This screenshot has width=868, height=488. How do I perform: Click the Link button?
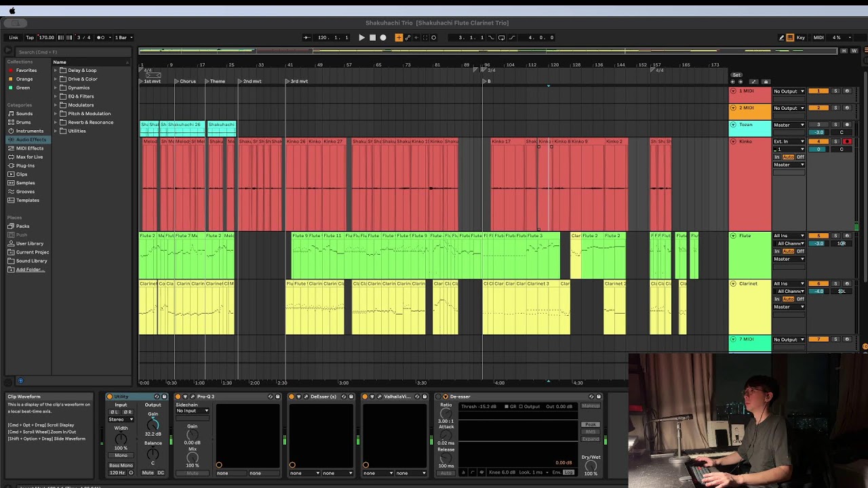[14, 38]
